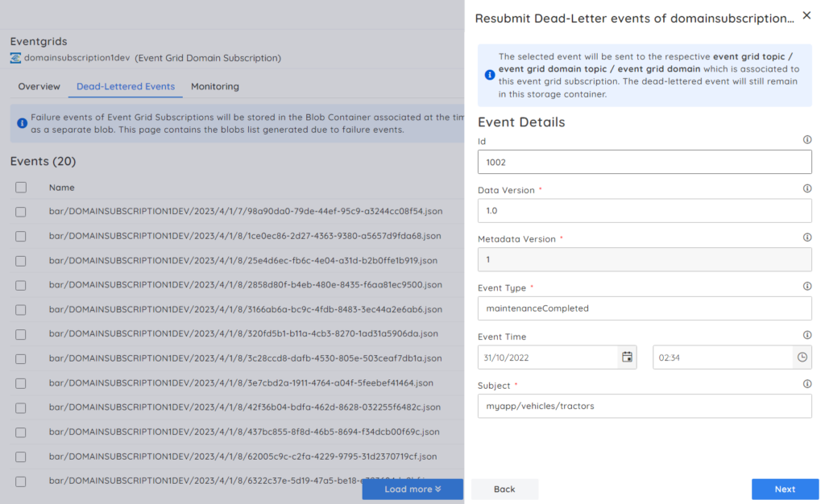Open the Monitoring tab

[214, 86]
